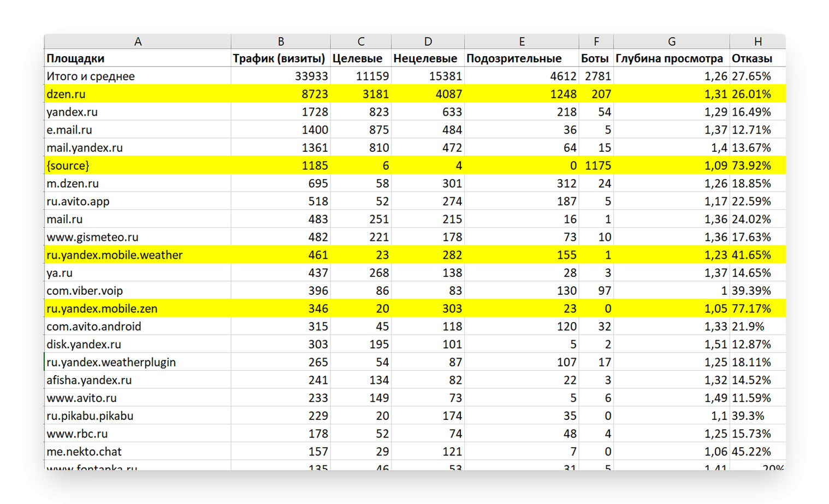
Task: Click the 'Отказы' header cell
Action: click(x=758, y=58)
